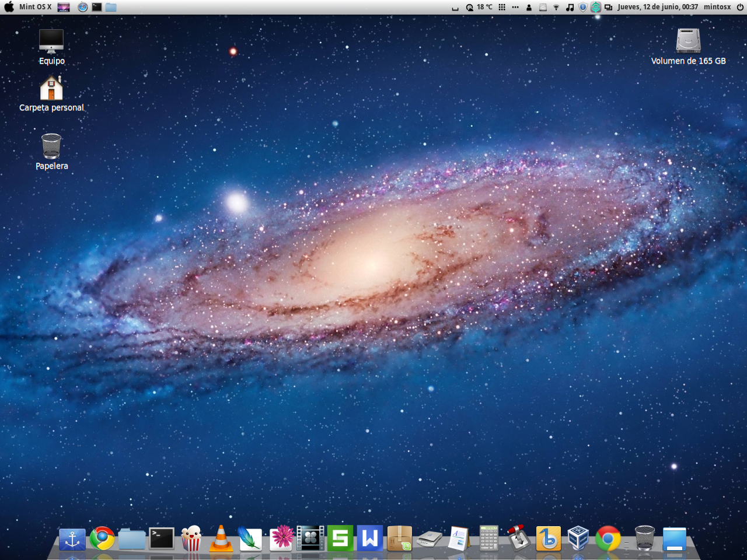Open the Mint OS X menu
The height and width of the screenshot is (560, 747).
(35, 7)
